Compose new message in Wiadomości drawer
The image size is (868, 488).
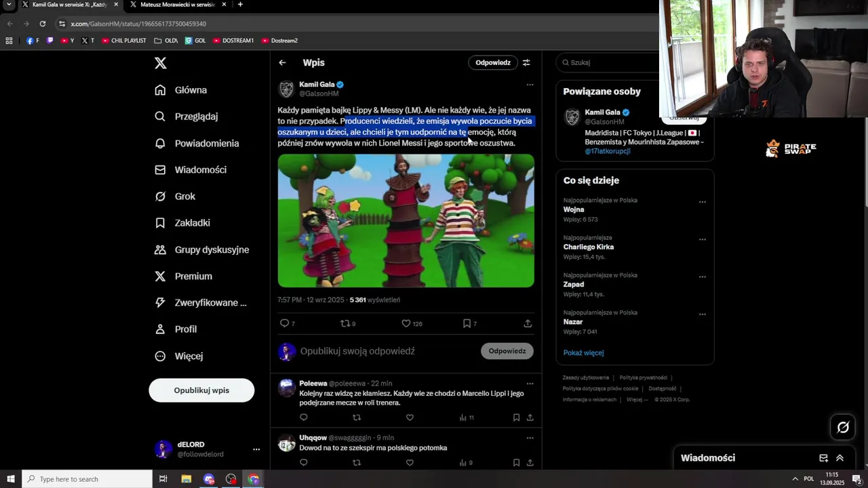point(823,458)
